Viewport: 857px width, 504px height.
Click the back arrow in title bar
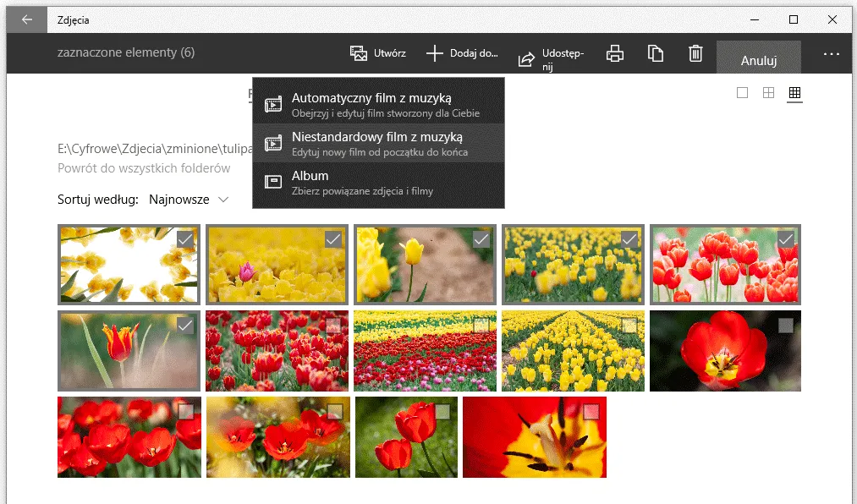pyautogui.click(x=27, y=19)
